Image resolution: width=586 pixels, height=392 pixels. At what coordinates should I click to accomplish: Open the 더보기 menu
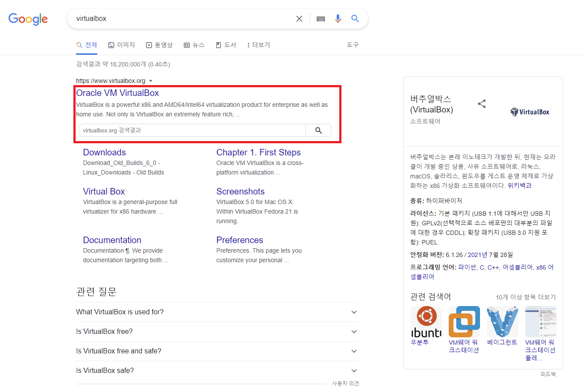click(x=258, y=45)
